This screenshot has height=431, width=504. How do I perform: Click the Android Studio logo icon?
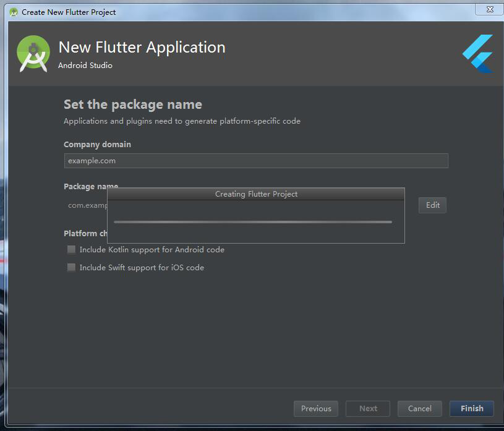point(33,54)
